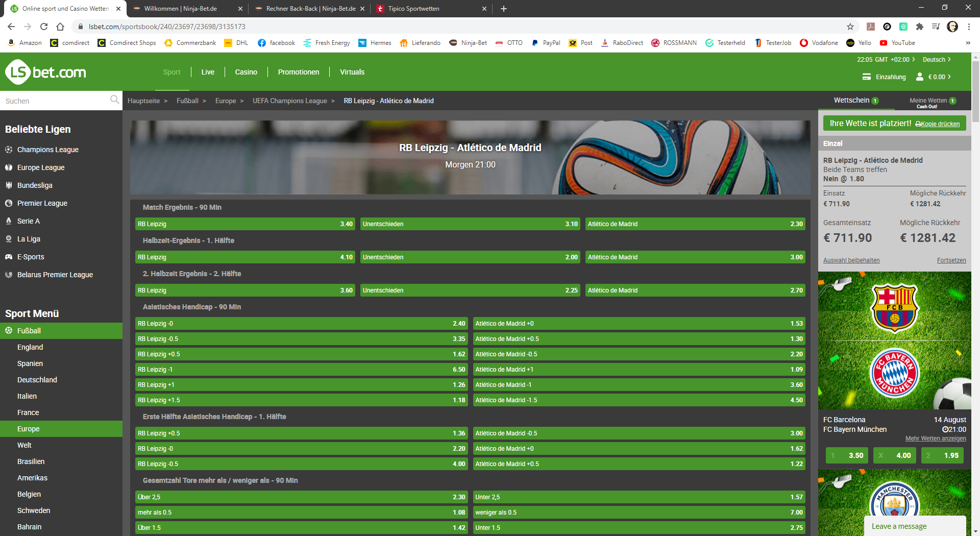Viewport: 980px width, 536px height.
Task: Open a new browser tab
Action: (504, 9)
